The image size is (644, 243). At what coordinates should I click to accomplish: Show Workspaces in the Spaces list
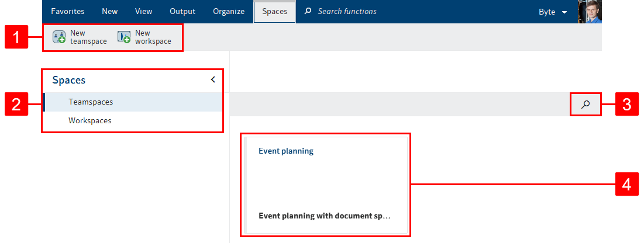point(89,121)
